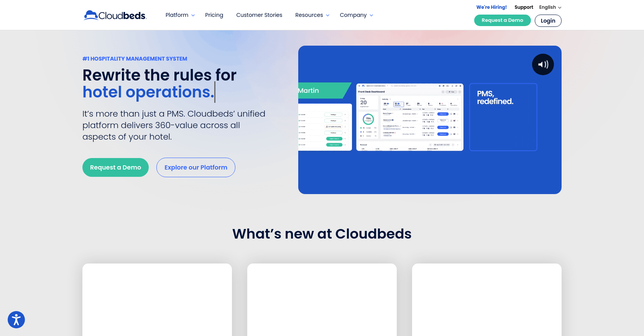Click the What's new at Cloudbeds heading

click(x=322, y=234)
